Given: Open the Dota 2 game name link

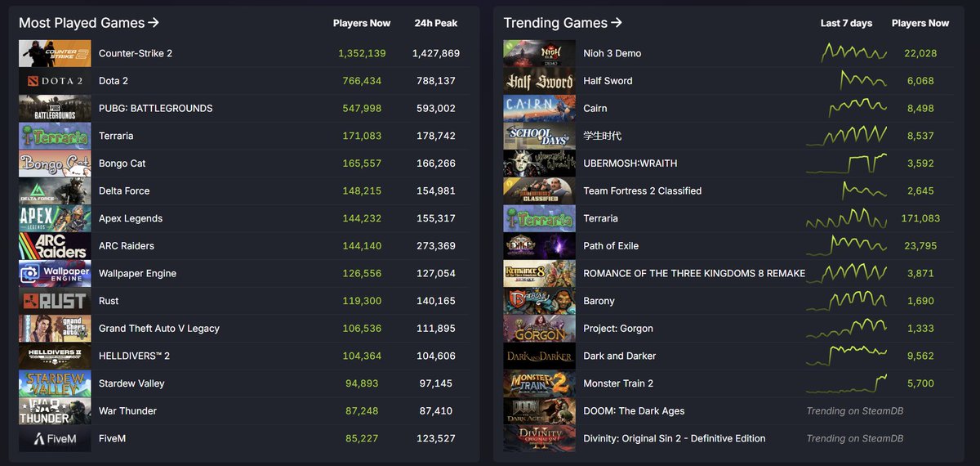Looking at the screenshot, I should (x=114, y=81).
